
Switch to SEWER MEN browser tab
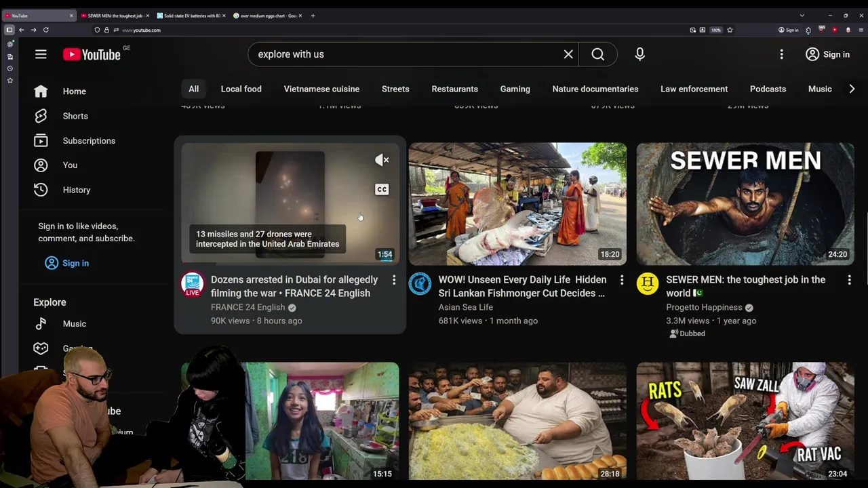tap(115, 16)
